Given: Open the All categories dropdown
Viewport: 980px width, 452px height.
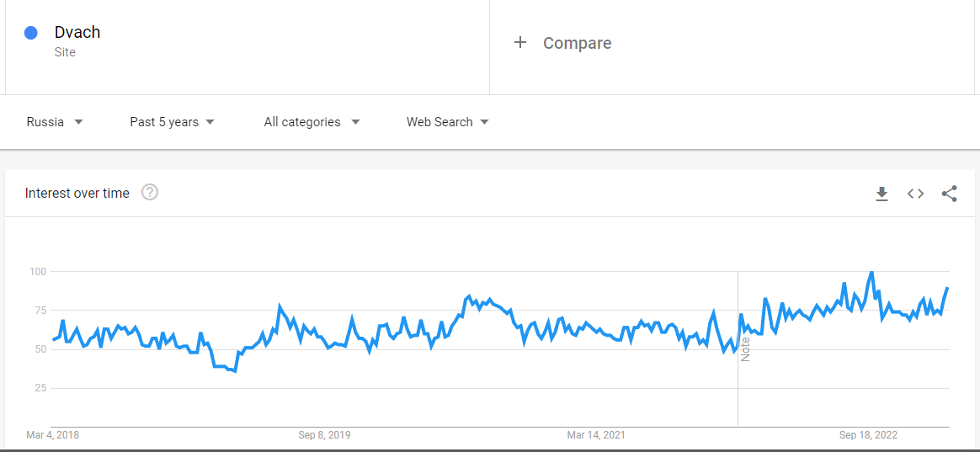Looking at the screenshot, I should click(312, 122).
